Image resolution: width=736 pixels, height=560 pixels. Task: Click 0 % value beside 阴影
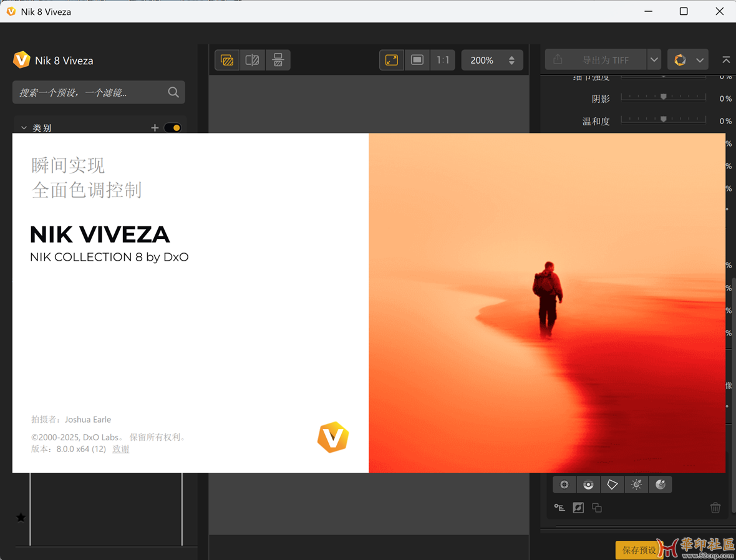(x=725, y=99)
